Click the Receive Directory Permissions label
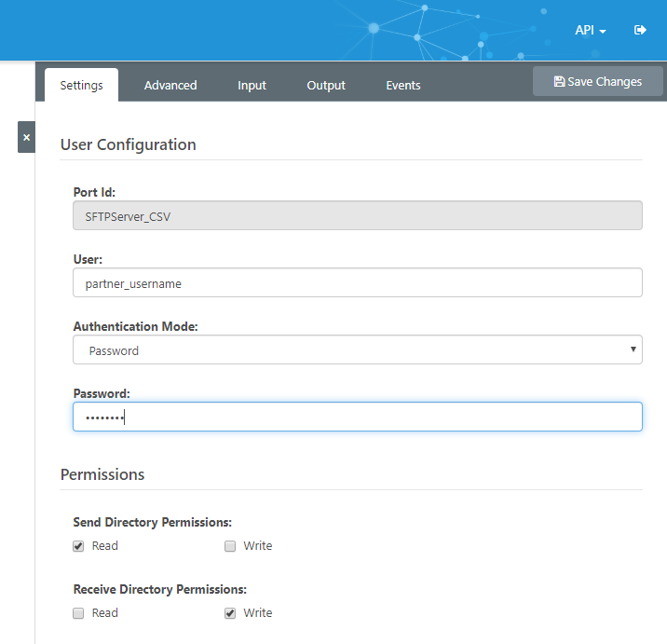The height and width of the screenshot is (644, 667). (x=160, y=590)
